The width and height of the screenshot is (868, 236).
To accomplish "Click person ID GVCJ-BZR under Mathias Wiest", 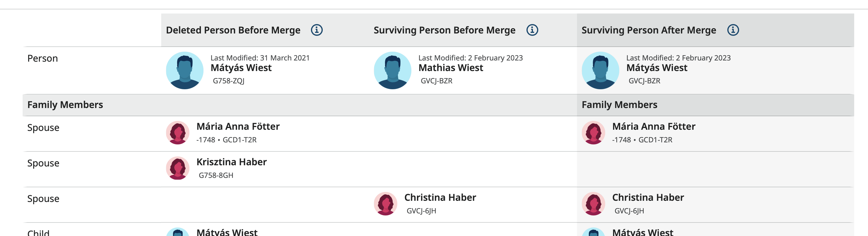I will click(436, 81).
